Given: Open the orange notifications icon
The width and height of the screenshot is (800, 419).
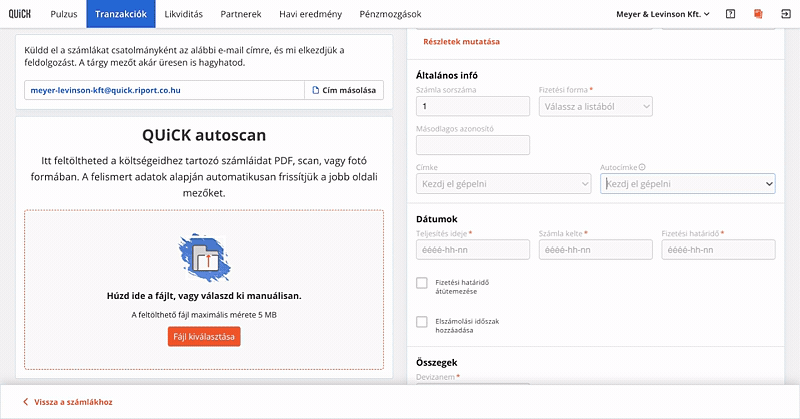Looking at the screenshot, I should [x=758, y=14].
